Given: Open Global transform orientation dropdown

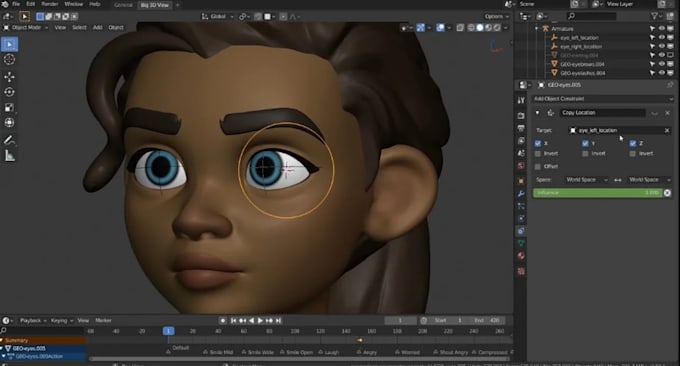Looking at the screenshot, I should pyautogui.click(x=217, y=16).
